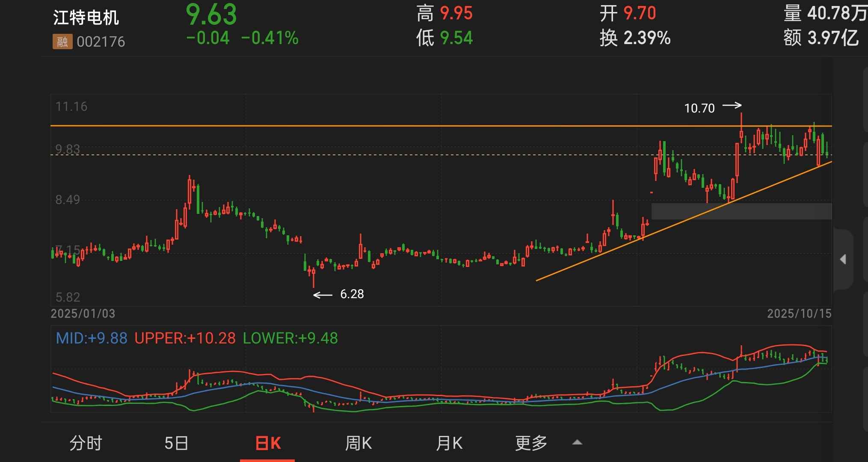The height and width of the screenshot is (462, 868).
Task: Click the current price 9.63
Action: [211, 14]
